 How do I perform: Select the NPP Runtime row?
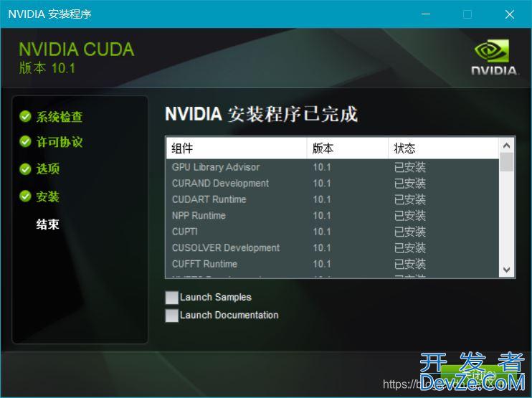[x=333, y=215]
